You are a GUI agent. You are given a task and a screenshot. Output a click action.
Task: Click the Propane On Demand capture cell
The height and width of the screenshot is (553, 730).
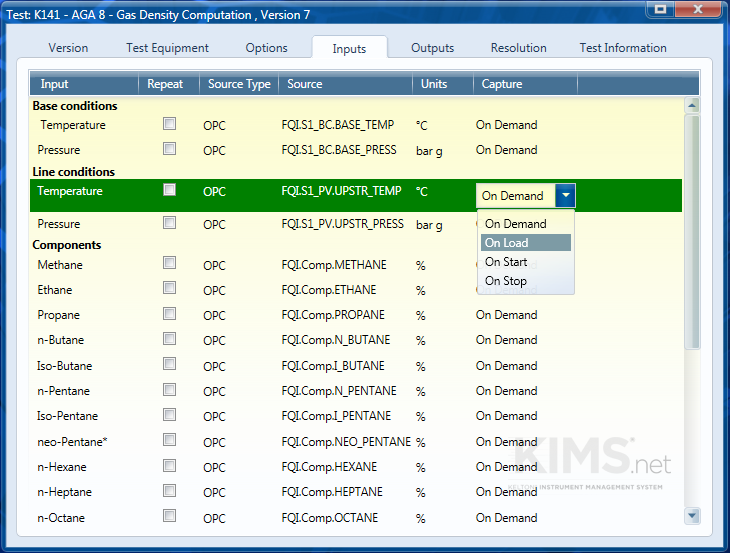point(507,315)
